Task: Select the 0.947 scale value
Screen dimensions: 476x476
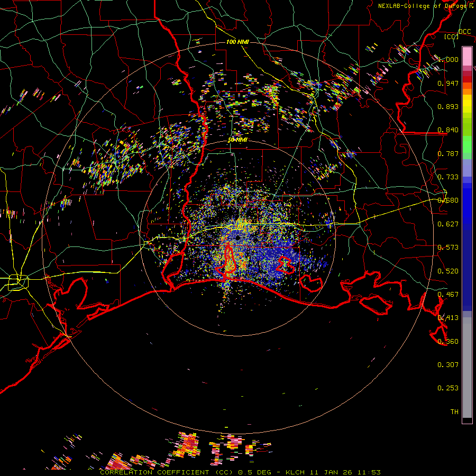Action: [x=448, y=83]
